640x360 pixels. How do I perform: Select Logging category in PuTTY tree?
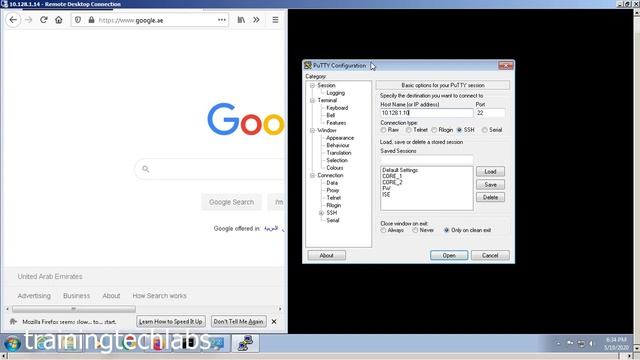pyautogui.click(x=336, y=93)
